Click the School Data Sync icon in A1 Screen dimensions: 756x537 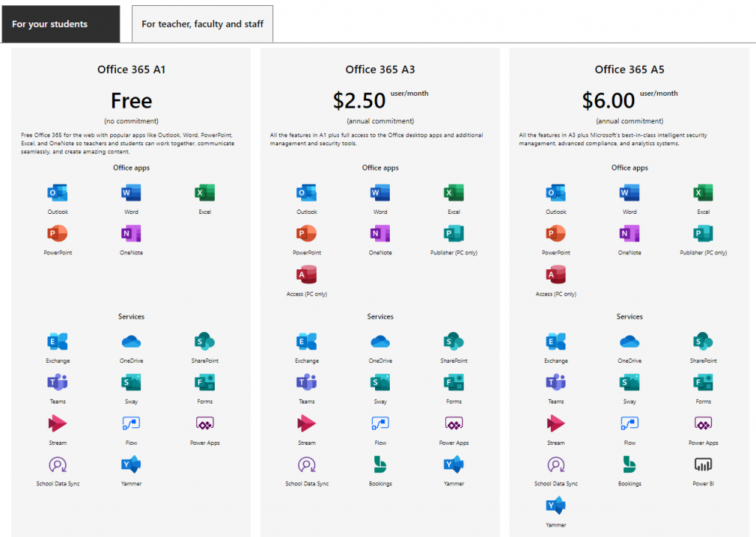click(x=58, y=465)
